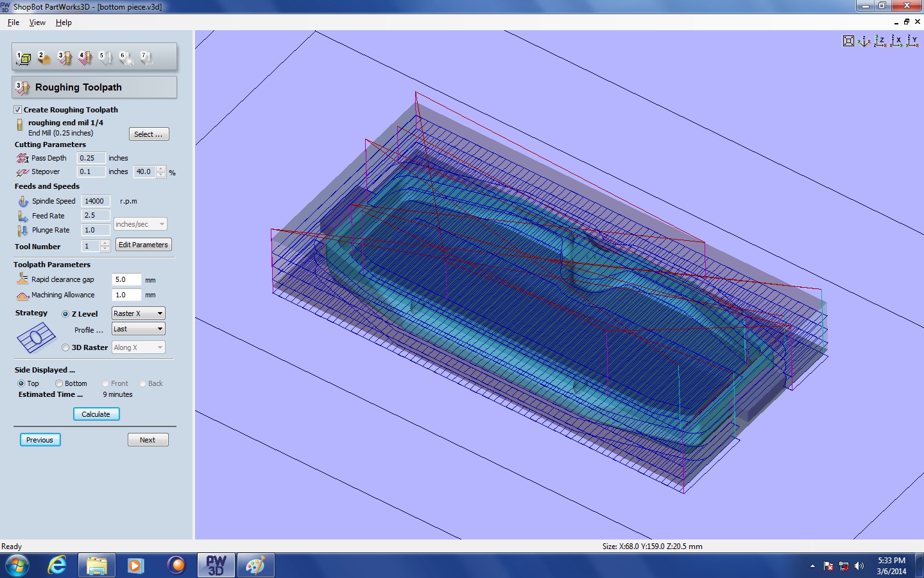Open the Help menu
Screen dimensions: 924x578
pyautogui.click(x=64, y=22)
